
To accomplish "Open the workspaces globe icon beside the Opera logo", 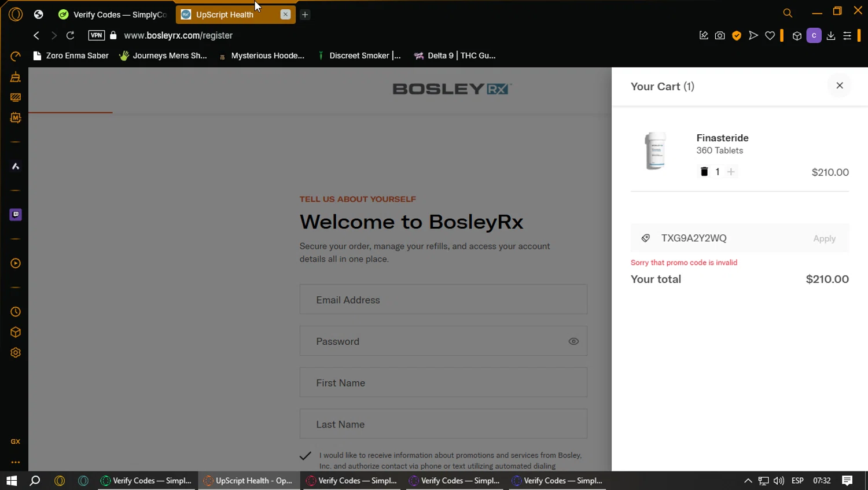I will click(x=39, y=14).
